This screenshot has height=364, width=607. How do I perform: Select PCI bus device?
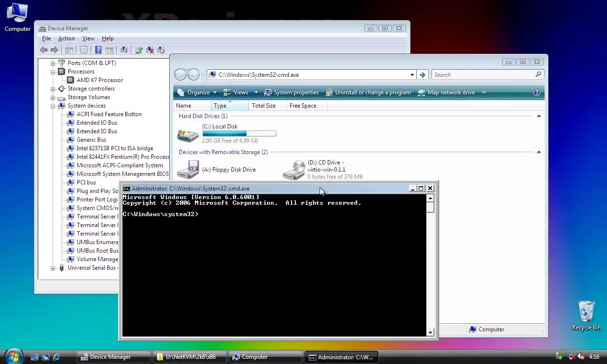tap(86, 182)
